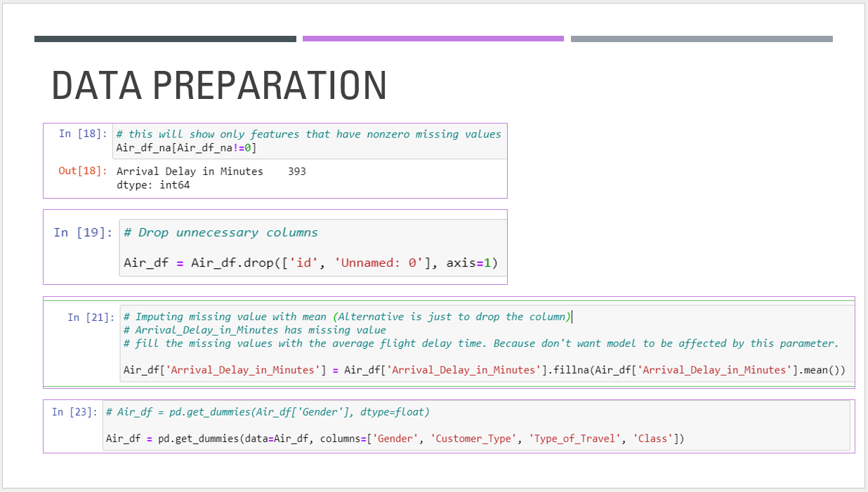Click the 'Arrival Delay in Minutes 393' output

[211, 171]
